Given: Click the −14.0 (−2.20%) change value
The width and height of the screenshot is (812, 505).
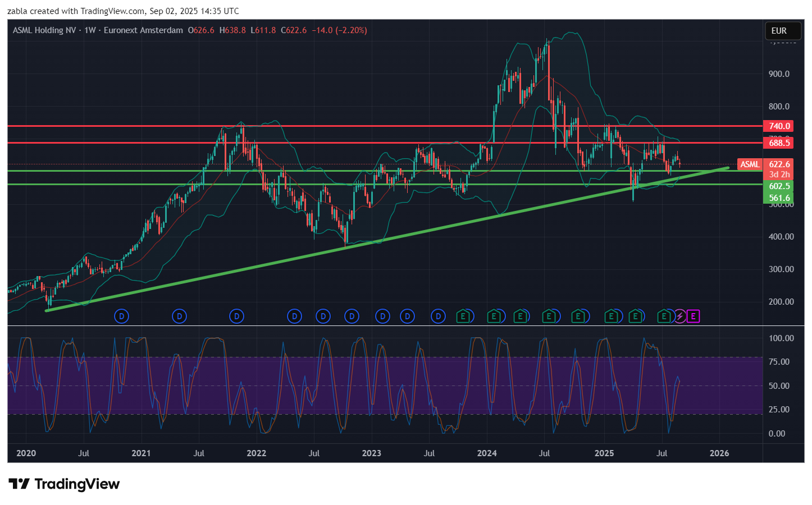Looking at the screenshot, I should [x=339, y=30].
